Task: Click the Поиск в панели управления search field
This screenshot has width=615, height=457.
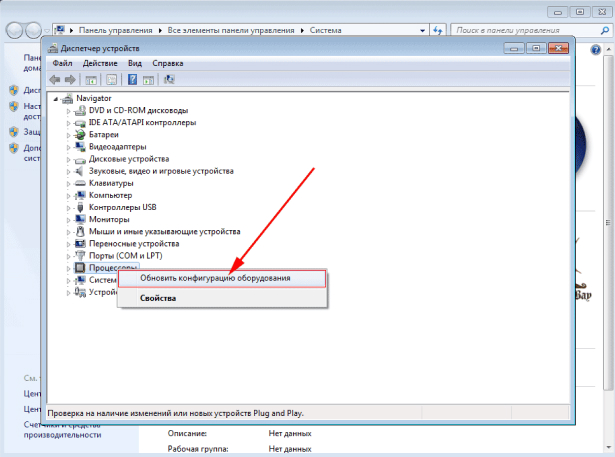Action: (x=526, y=30)
